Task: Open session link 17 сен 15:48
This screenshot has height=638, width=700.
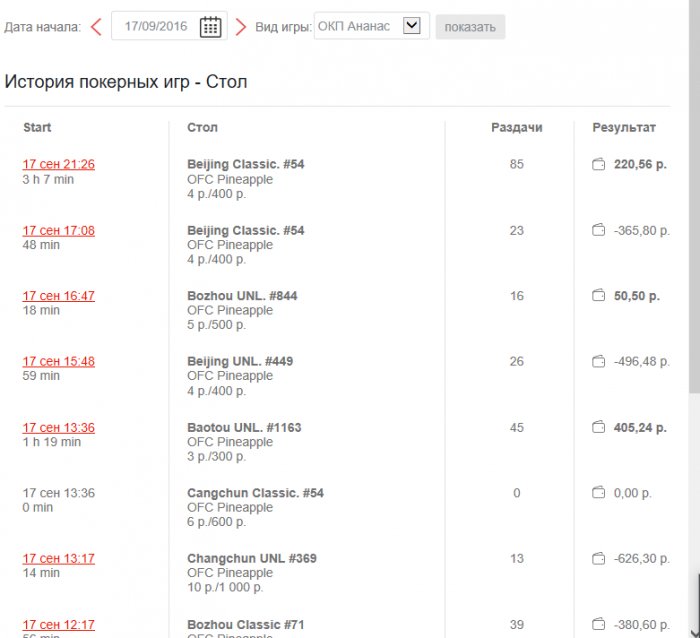Action: (x=59, y=361)
